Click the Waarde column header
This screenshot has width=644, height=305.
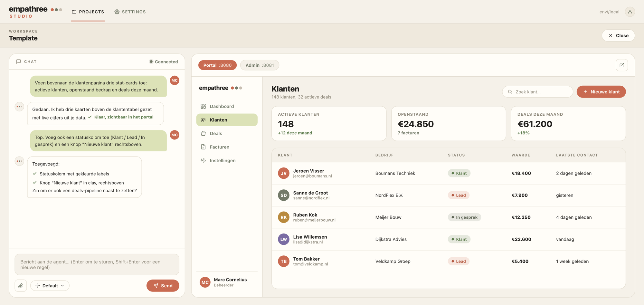point(521,155)
